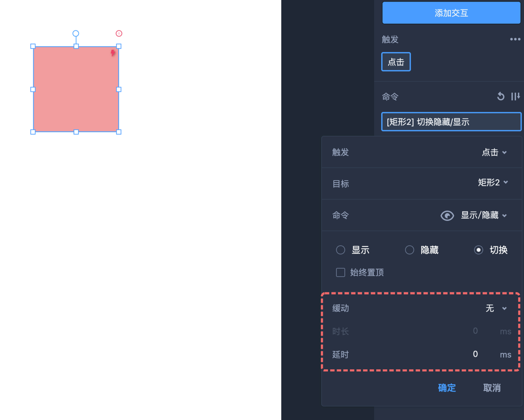Click the reset arrow icon beside 命令

[x=500, y=97]
